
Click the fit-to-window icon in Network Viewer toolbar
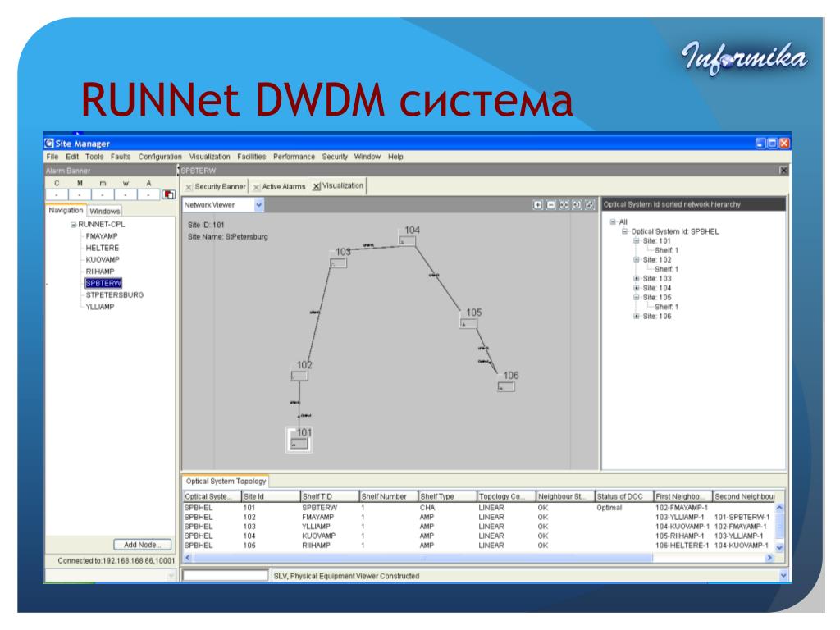click(564, 204)
